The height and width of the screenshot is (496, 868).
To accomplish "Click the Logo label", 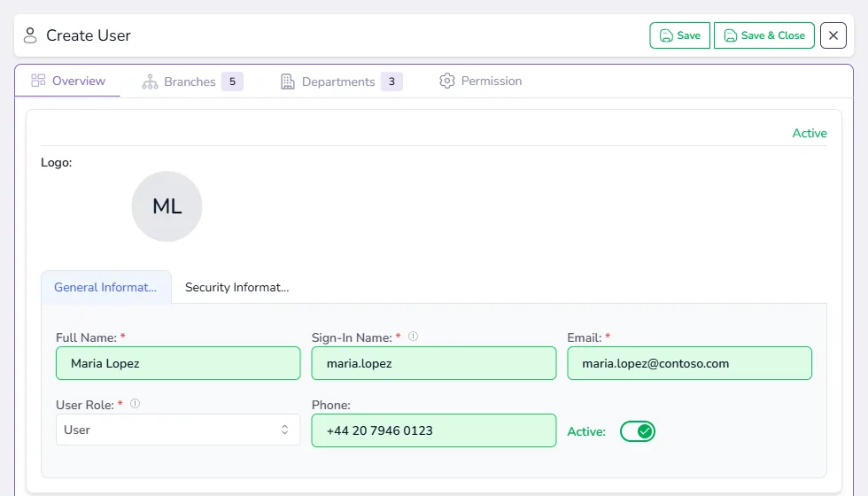I will [57, 163].
